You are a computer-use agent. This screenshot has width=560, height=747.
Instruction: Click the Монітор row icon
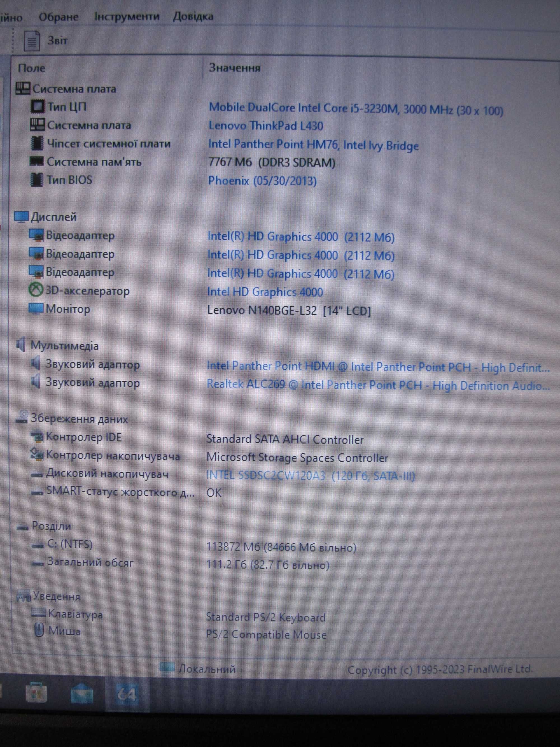tap(36, 308)
